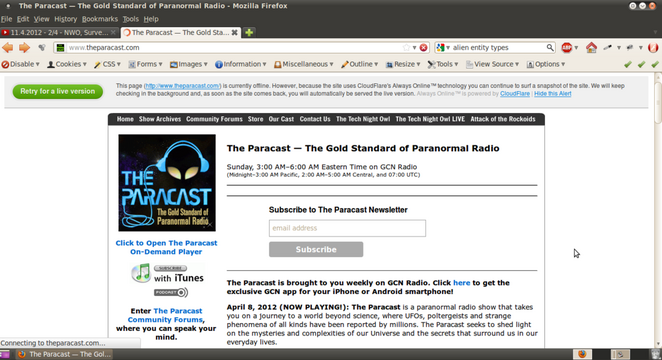The width and height of the screenshot is (662, 360).
Task: Open Community Forums in site navigation
Action: pyautogui.click(x=214, y=119)
